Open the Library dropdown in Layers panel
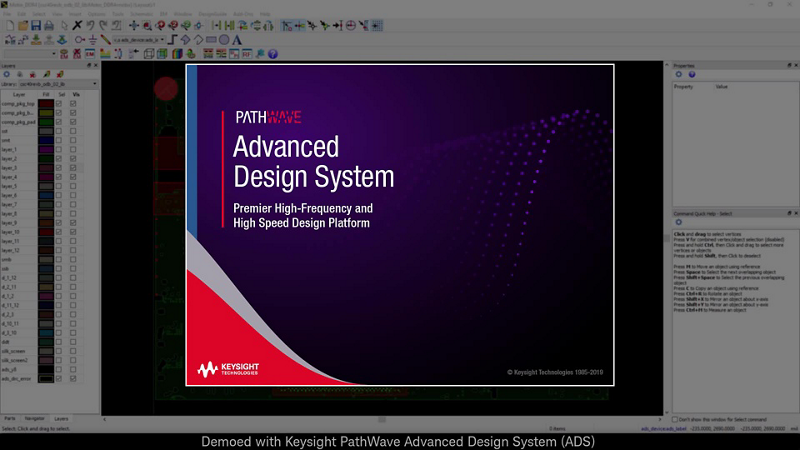The image size is (800, 450). [58, 84]
